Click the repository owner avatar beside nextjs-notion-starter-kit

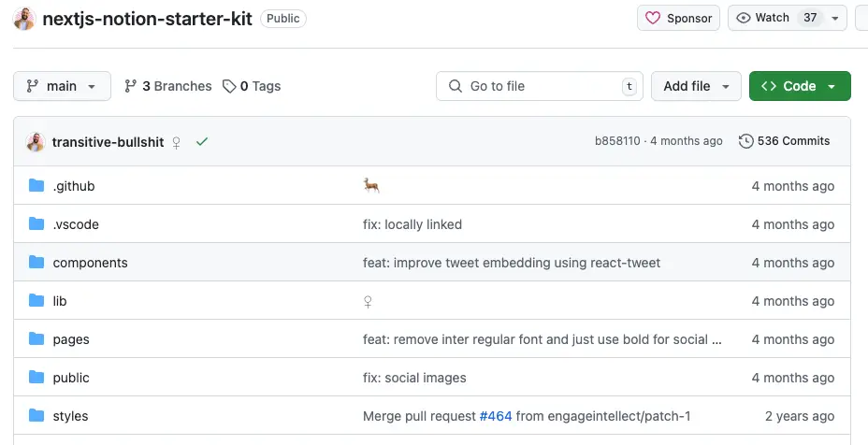point(24,19)
